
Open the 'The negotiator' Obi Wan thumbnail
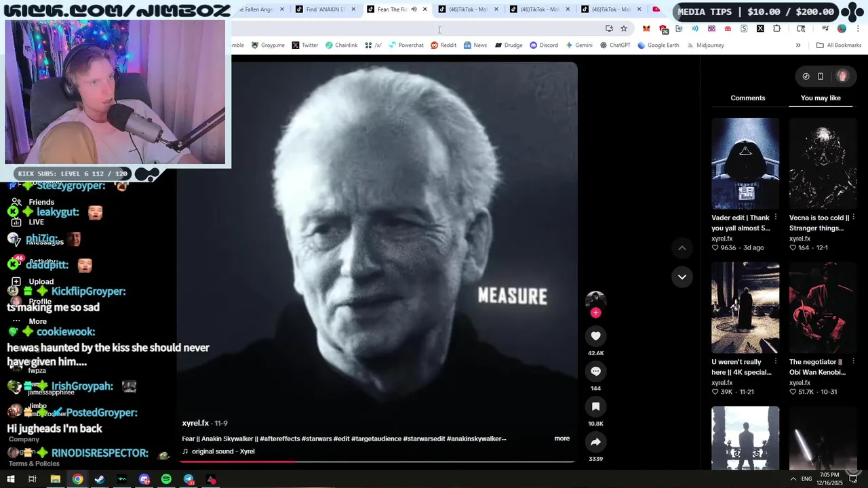[x=823, y=308]
